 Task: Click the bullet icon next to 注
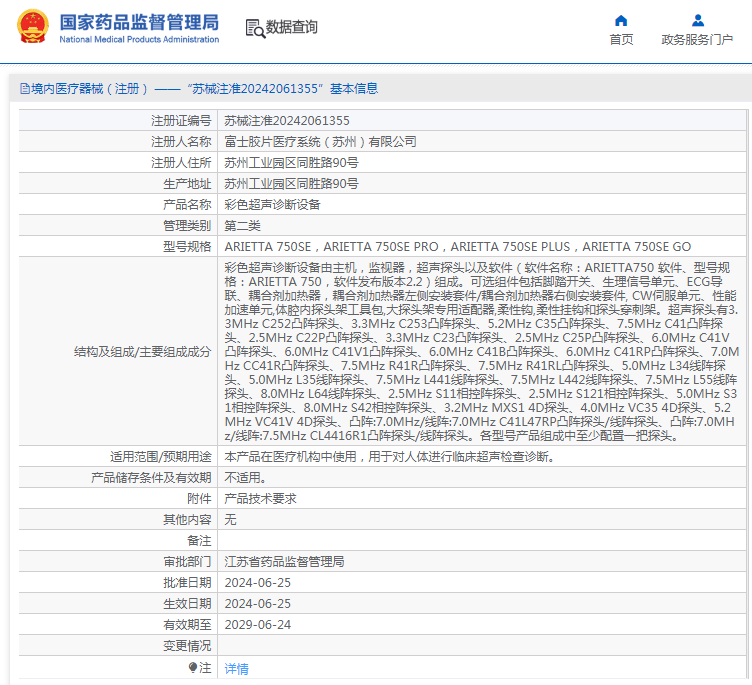(192, 668)
